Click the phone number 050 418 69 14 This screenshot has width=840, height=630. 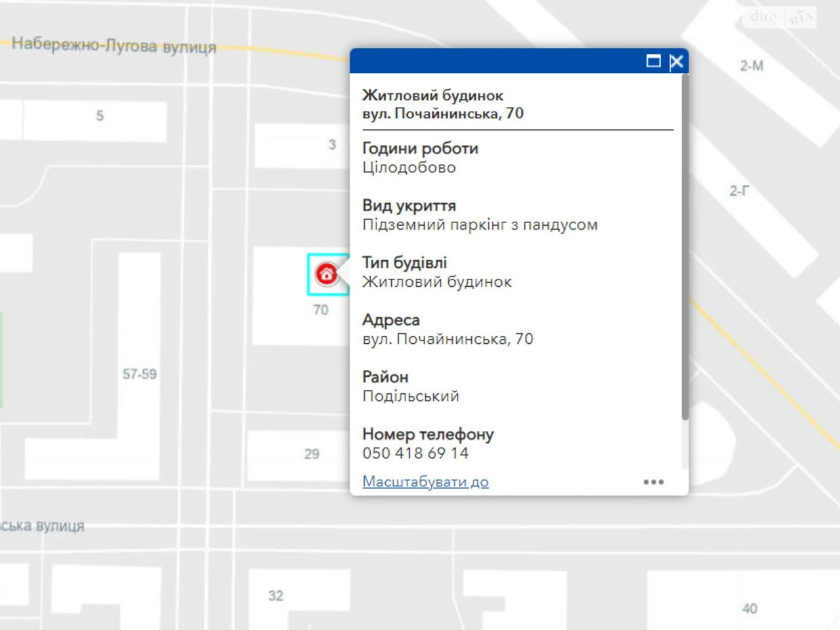(x=415, y=453)
